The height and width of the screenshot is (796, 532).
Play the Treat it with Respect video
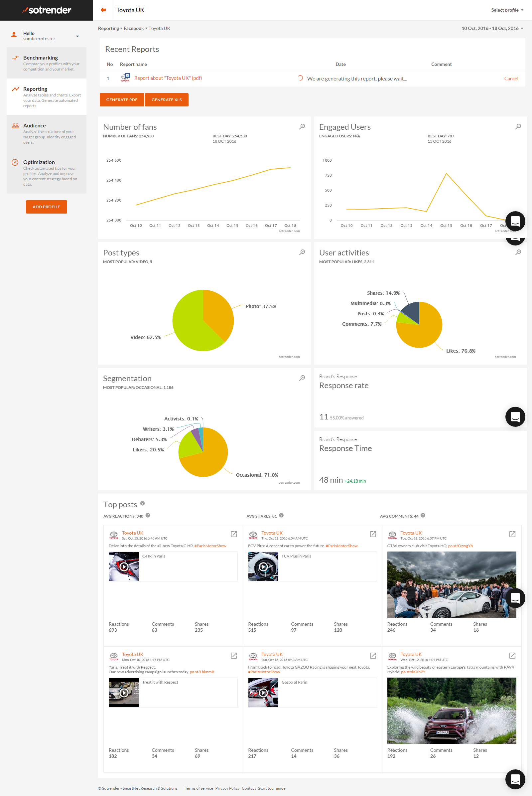click(124, 693)
